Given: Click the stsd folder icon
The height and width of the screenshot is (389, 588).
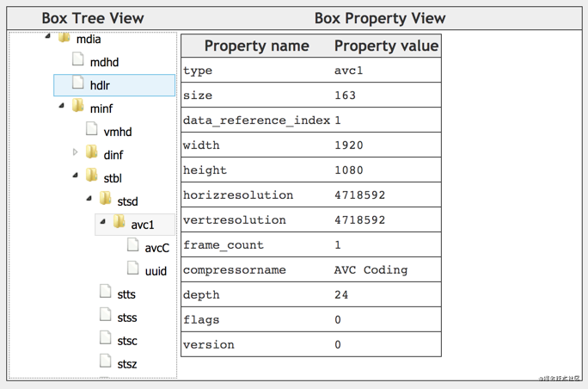Looking at the screenshot, I should [106, 198].
